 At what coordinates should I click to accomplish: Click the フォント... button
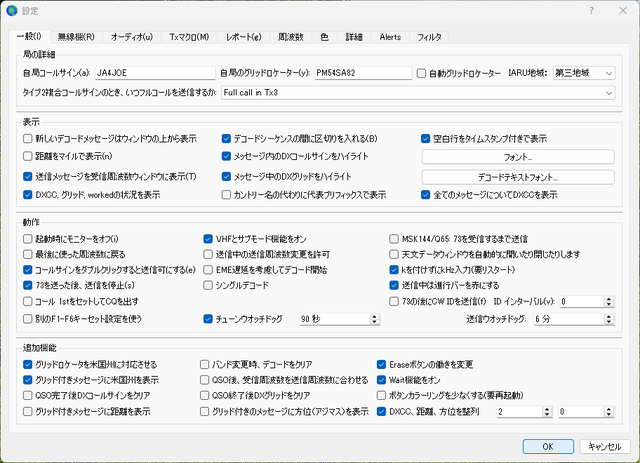coord(518,157)
